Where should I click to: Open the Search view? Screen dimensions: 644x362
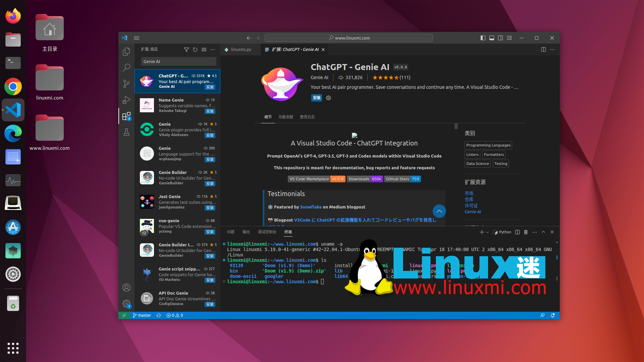126,68
